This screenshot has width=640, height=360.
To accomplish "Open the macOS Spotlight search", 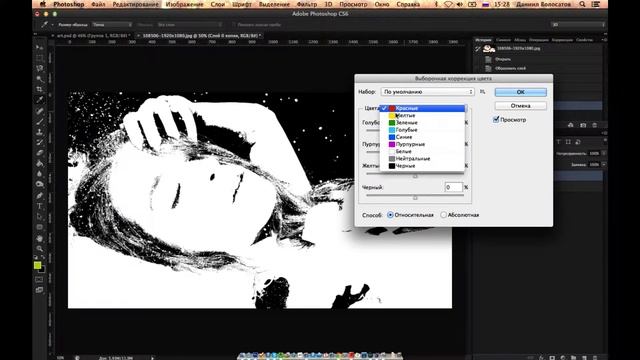I will [582, 4].
